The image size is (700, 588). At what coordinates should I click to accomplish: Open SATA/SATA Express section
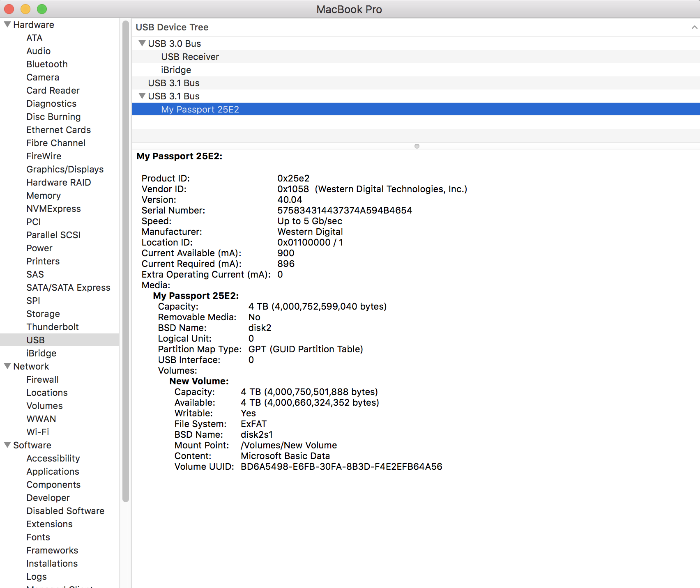tap(68, 287)
